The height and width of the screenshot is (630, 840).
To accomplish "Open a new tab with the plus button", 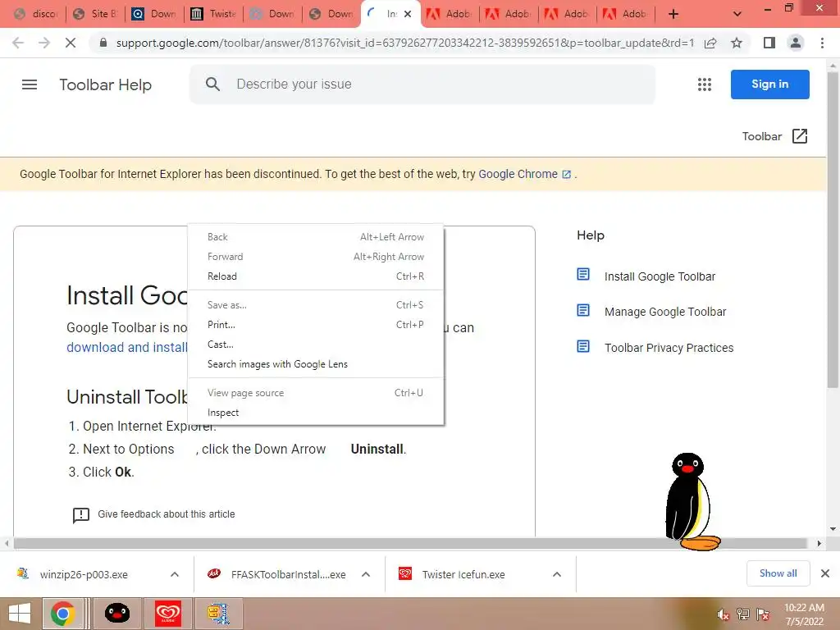I will (x=673, y=14).
